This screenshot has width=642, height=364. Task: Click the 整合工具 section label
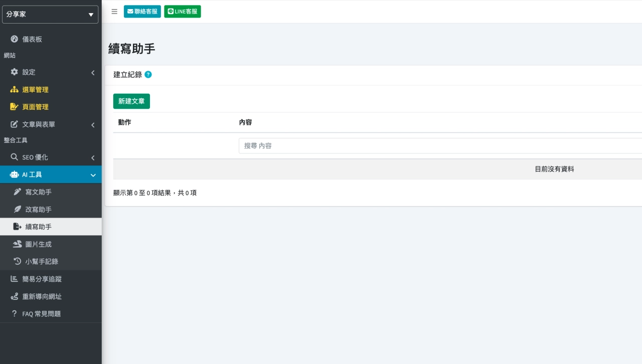(x=16, y=140)
